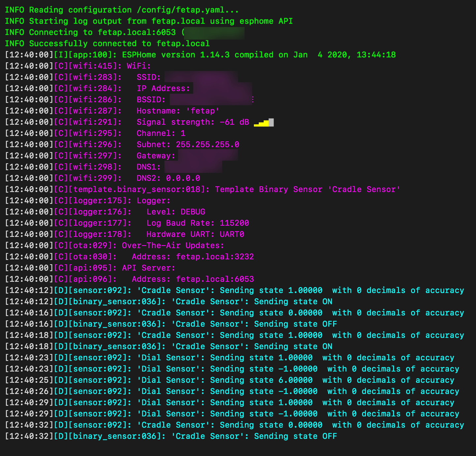The width and height of the screenshot is (476, 456).
Task: Click 12:40:23 Dial Sensor state -1.00000 line
Action: [232, 369]
